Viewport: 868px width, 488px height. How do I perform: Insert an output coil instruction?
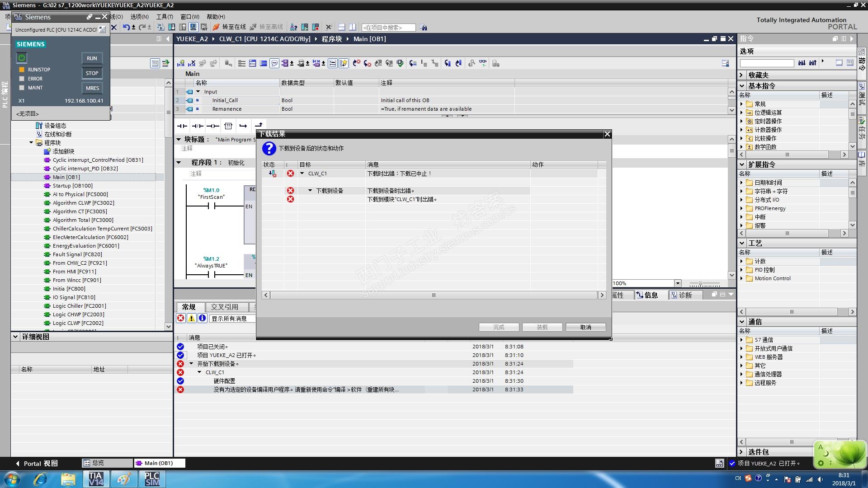[x=213, y=126]
